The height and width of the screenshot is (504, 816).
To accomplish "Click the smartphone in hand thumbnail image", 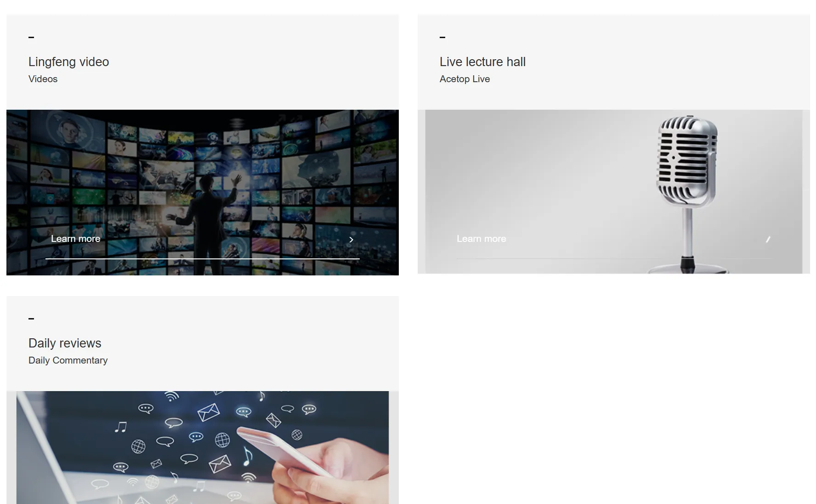I will pos(203,448).
